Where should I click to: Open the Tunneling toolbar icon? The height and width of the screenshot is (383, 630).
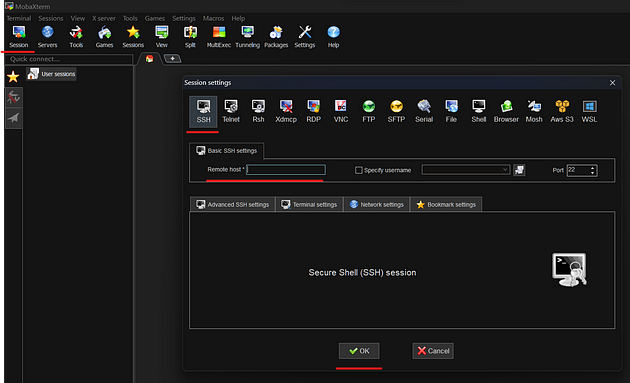(x=248, y=37)
